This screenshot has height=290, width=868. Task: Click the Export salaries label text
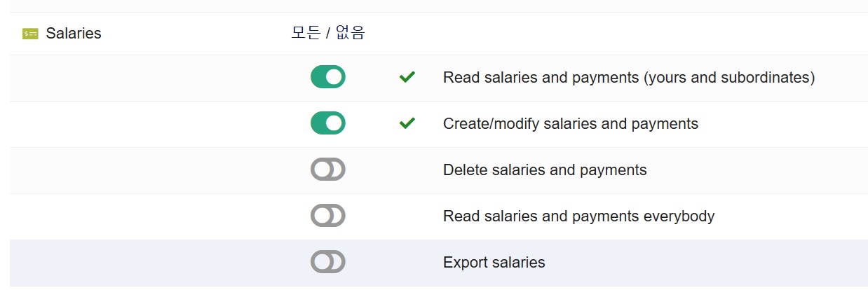click(x=494, y=263)
